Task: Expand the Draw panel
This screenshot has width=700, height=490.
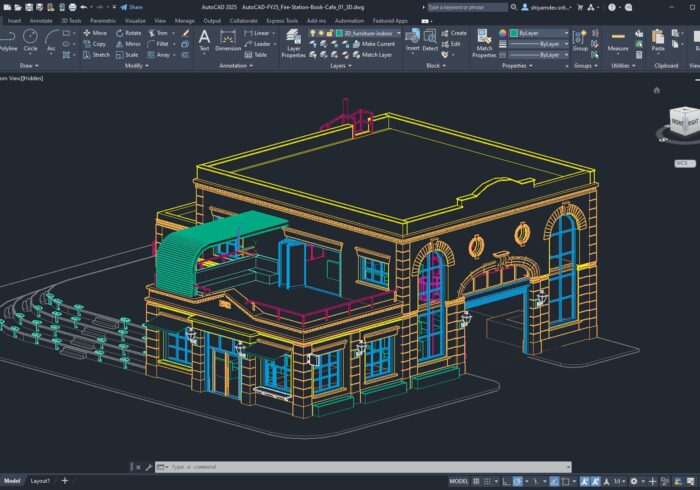Action: [29, 66]
